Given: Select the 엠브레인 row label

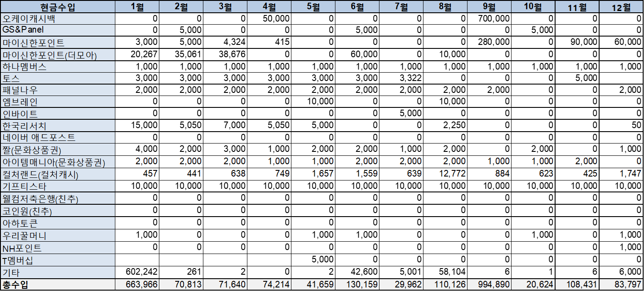Looking at the screenshot, I should click(58, 102).
